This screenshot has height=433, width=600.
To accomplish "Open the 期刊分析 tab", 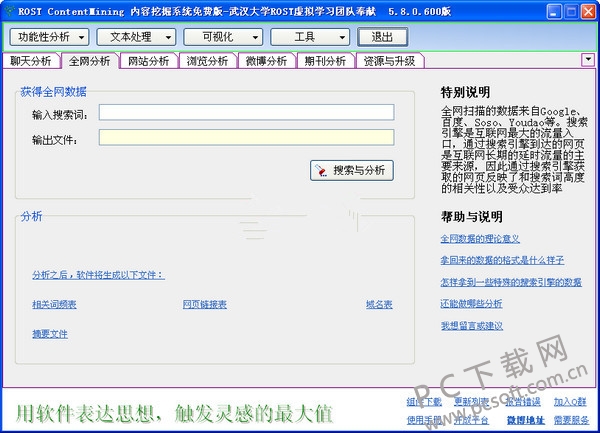I will 325,61.
